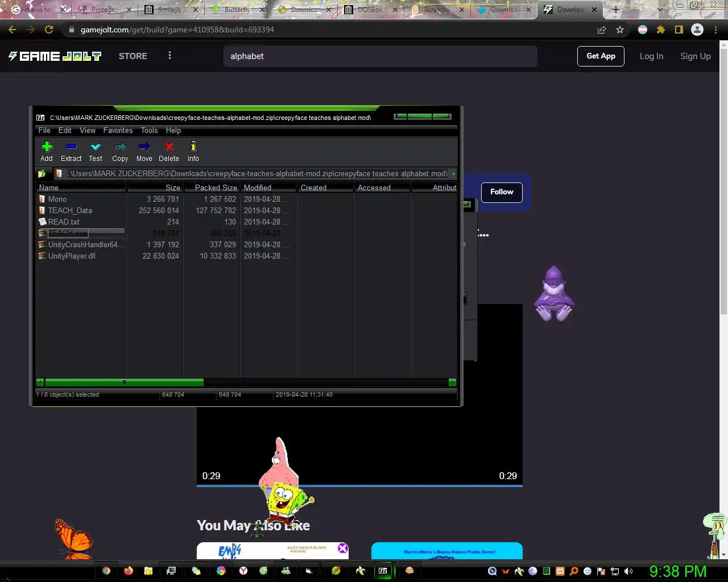Screen dimensions: 728x582
Task: Open the Edit menu
Action: point(65,130)
